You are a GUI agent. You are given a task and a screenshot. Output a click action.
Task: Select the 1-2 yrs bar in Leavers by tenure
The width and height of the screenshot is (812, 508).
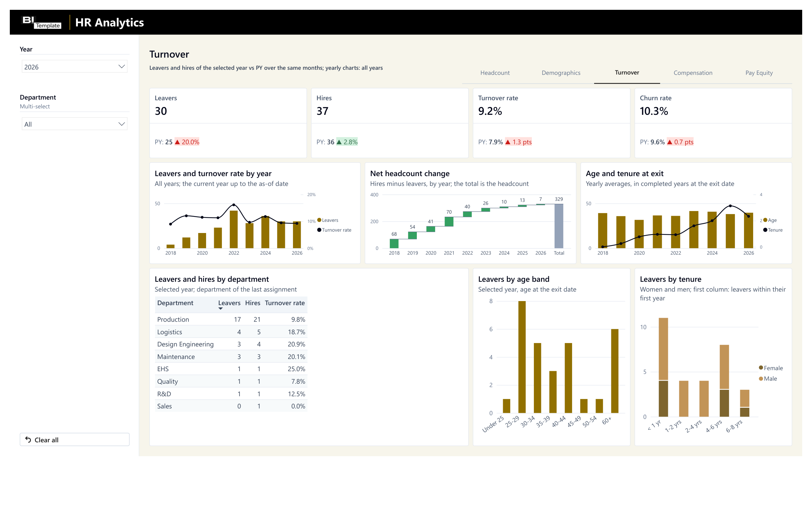[684, 399]
